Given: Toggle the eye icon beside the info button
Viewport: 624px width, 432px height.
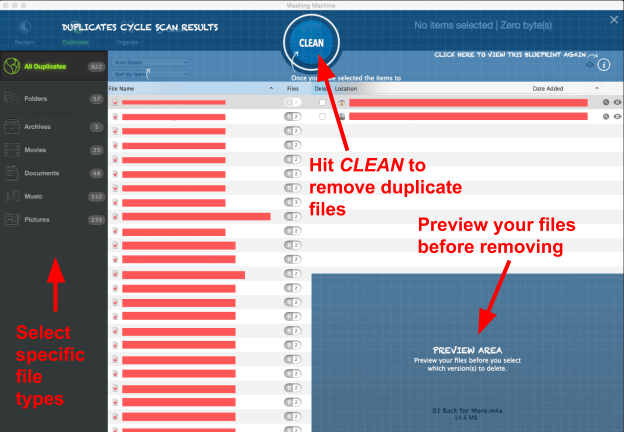Looking at the screenshot, I should [590, 65].
